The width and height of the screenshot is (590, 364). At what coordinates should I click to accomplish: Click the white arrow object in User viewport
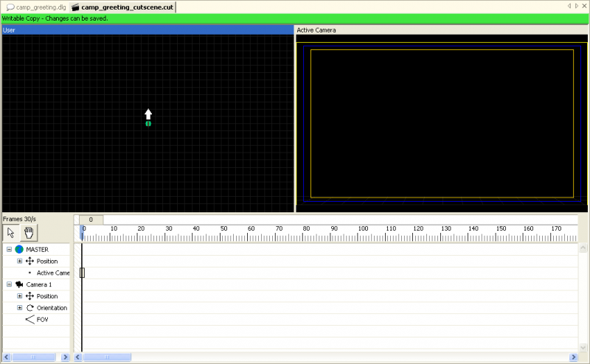(x=148, y=114)
